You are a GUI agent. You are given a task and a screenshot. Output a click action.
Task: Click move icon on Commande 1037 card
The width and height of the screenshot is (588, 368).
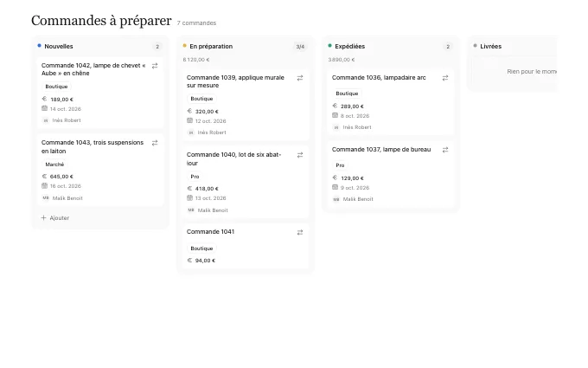coord(444,150)
